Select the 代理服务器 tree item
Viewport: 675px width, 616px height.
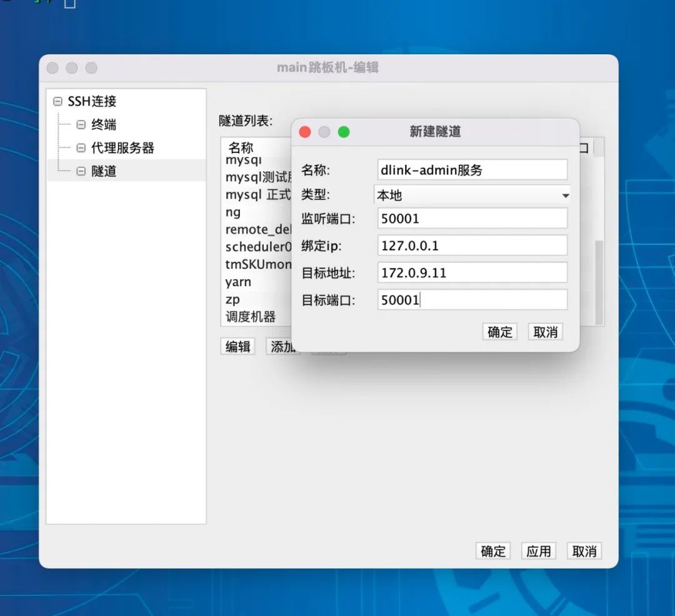click(x=122, y=148)
